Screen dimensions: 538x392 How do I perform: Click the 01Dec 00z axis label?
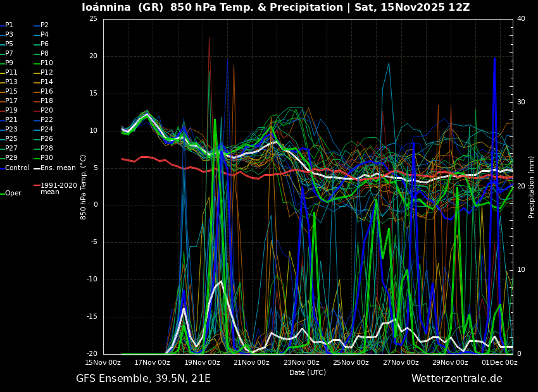coord(499,363)
